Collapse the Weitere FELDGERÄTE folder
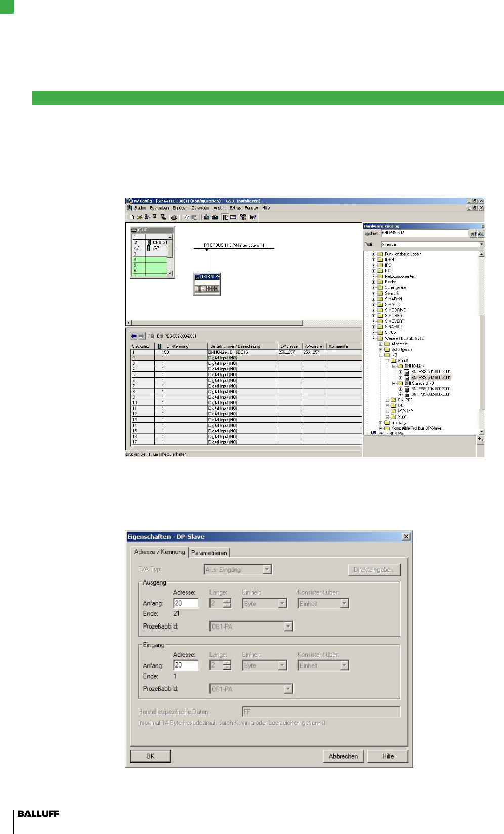The image size is (504, 834). pos(374,338)
